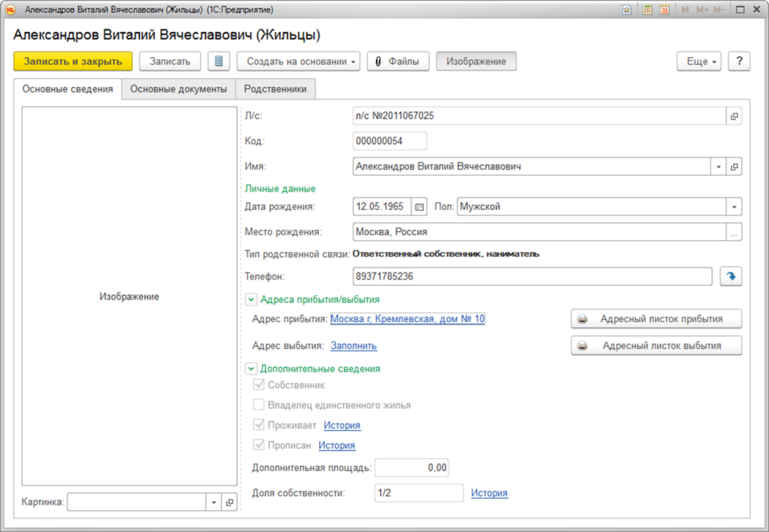Click the Заполнить link for Адрес выбытия
This screenshot has width=769, height=532.
point(354,346)
